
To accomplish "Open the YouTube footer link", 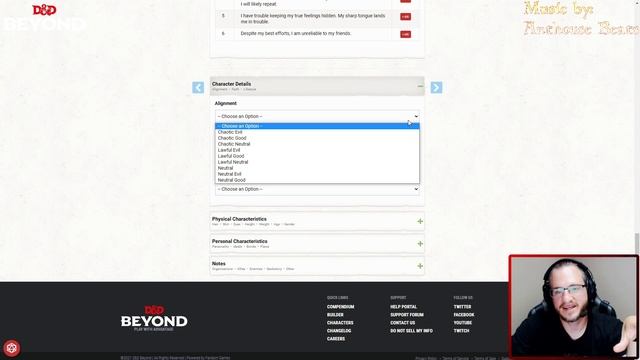I will click(x=462, y=323).
